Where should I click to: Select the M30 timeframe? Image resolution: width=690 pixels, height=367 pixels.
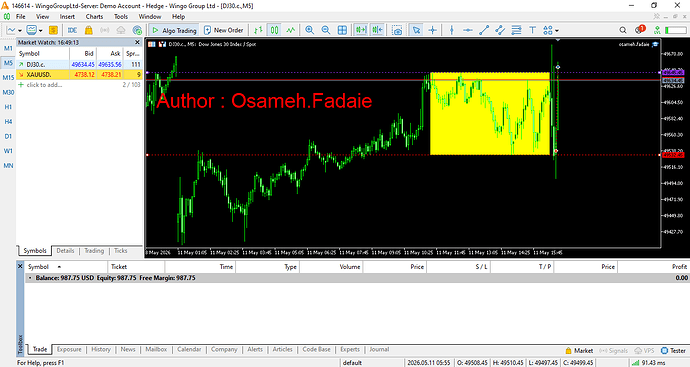coord(8,92)
